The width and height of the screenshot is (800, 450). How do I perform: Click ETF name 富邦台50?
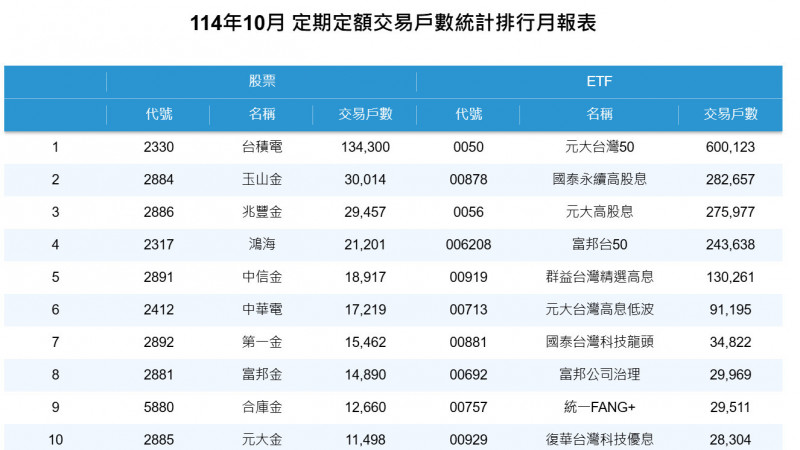(x=599, y=244)
